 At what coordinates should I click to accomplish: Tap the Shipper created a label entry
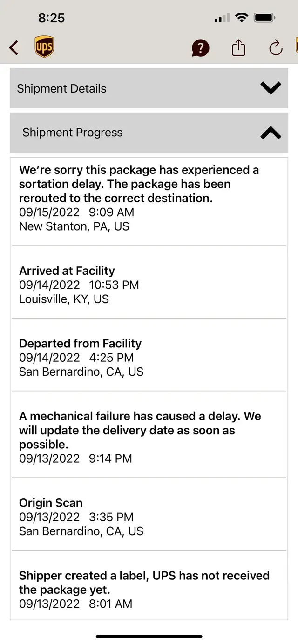point(144,589)
